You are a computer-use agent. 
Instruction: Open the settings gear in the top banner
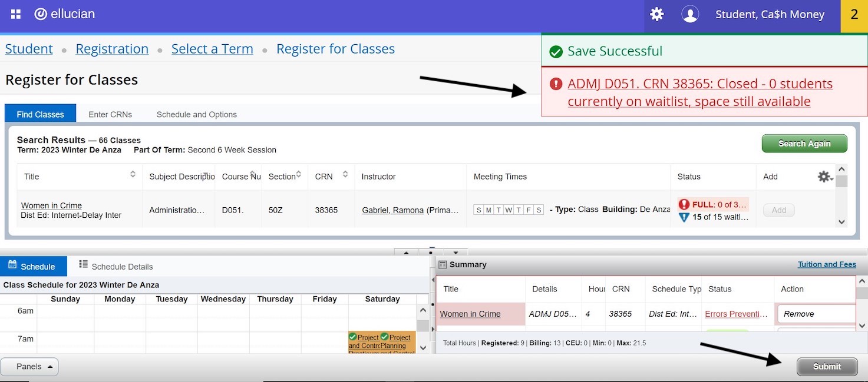(x=656, y=14)
